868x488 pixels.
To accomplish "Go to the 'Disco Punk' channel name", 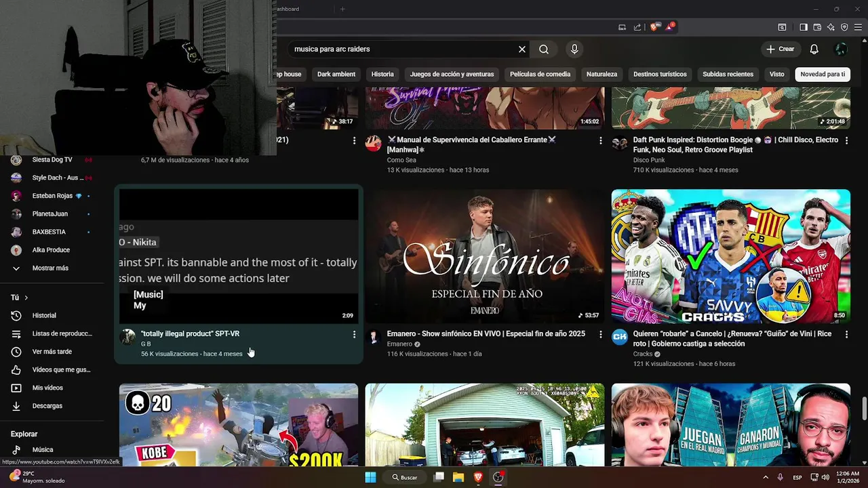I will click(649, 161).
